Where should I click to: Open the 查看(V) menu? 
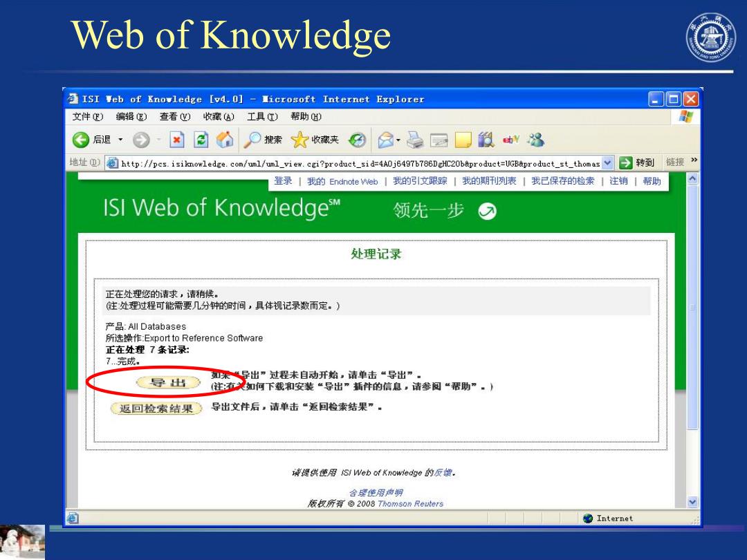pos(175,116)
